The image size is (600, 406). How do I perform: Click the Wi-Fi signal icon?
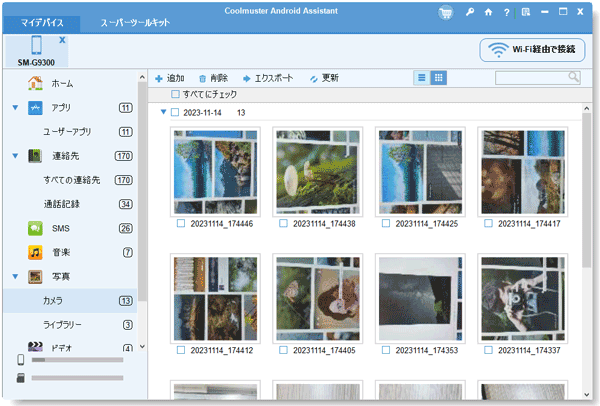[x=498, y=50]
